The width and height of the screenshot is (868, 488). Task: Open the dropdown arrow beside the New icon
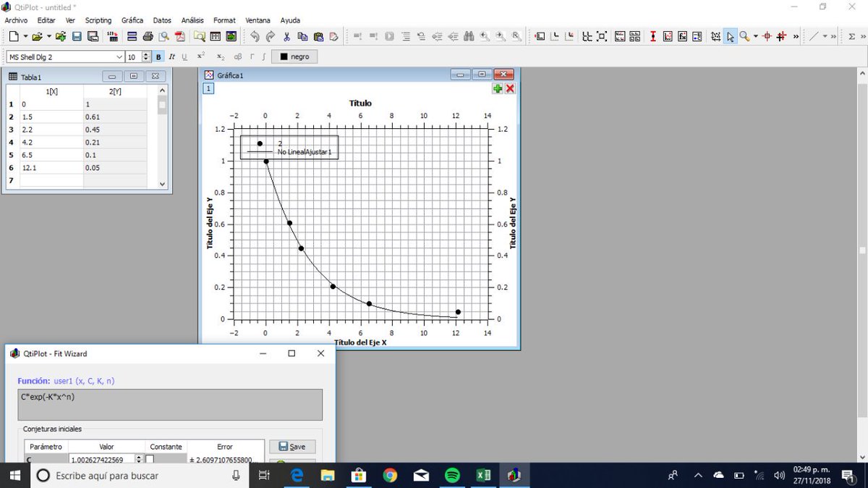click(25, 36)
